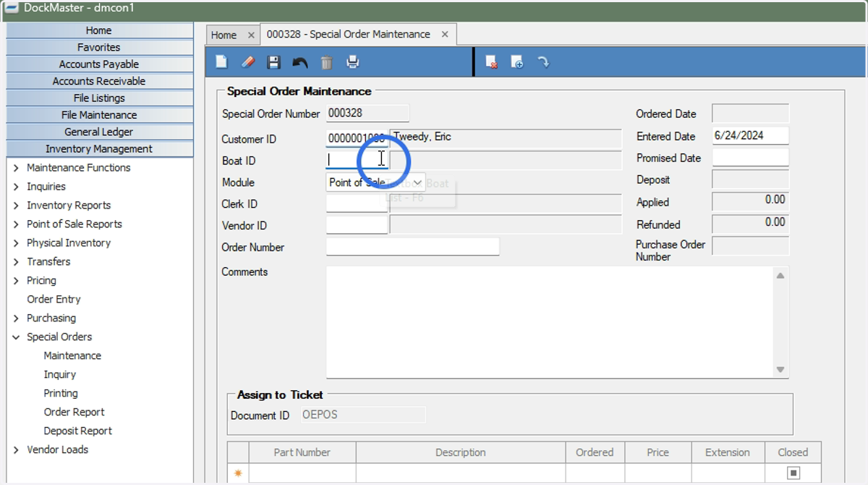Expand the Maintenance Functions tree node
Screen dimensions: 868x485
16,168
